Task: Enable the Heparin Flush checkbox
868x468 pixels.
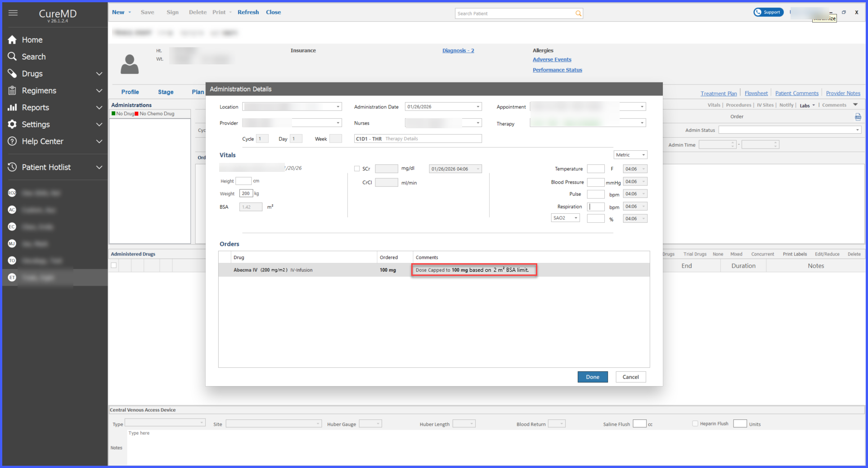Action: click(695, 423)
